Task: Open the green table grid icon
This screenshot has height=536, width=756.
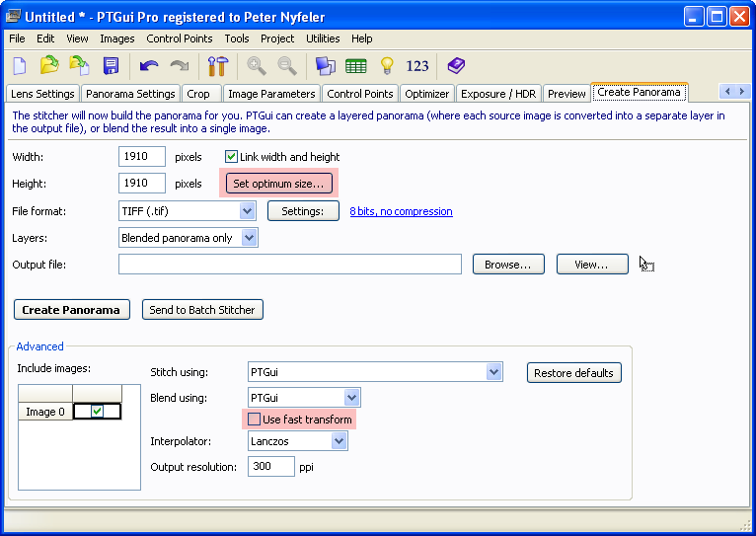Action: pyautogui.click(x=355, y=66)
